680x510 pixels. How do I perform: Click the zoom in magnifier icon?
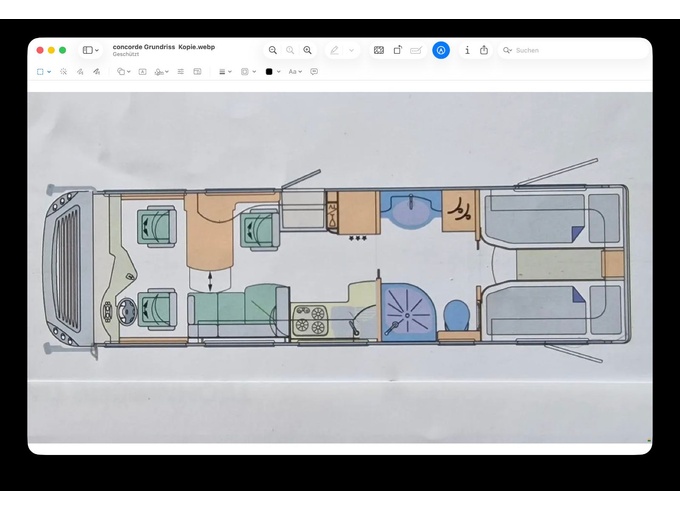[x=307, y=50]
